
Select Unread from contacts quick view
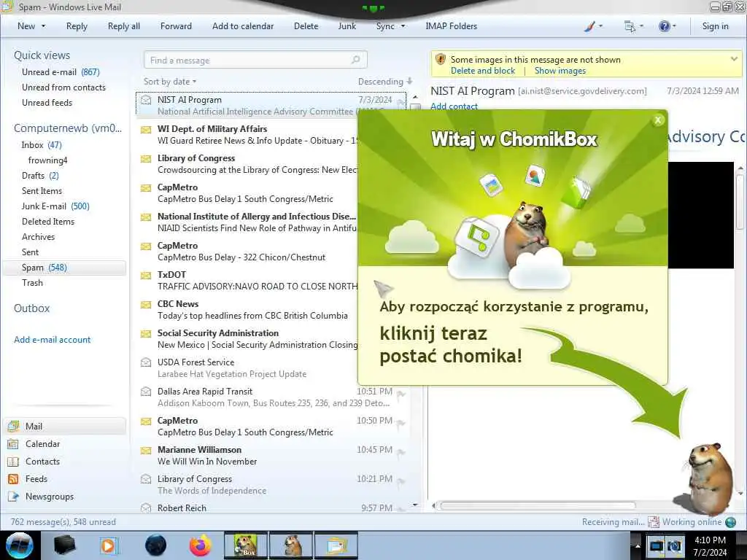[x=63, y=87]
